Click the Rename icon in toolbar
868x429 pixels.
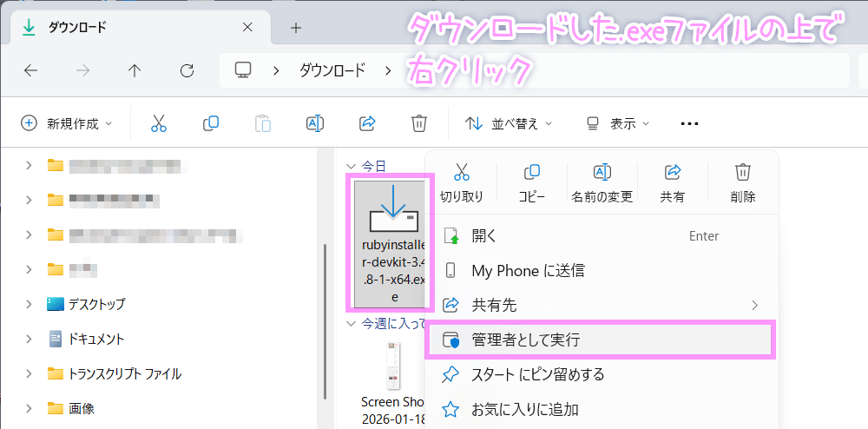315,123
